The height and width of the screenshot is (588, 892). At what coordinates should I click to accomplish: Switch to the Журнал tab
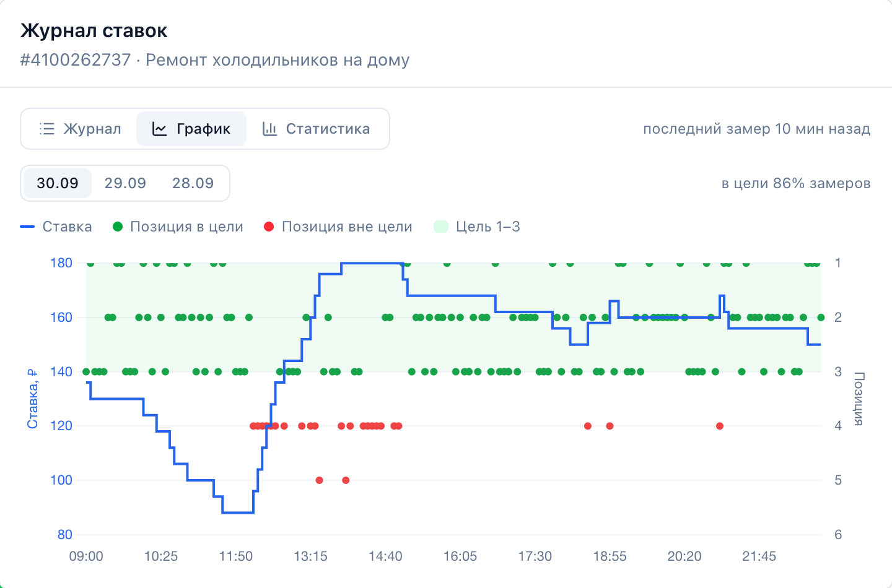[80, 129]
